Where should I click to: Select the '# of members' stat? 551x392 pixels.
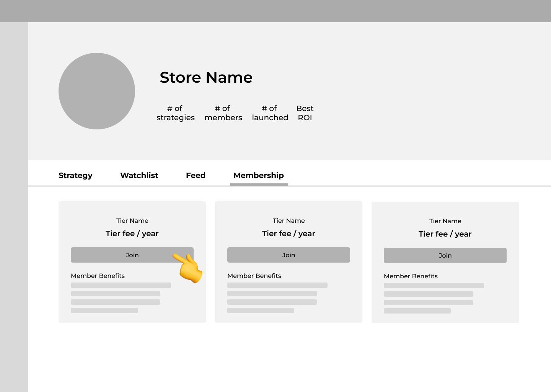click(223, 113)
